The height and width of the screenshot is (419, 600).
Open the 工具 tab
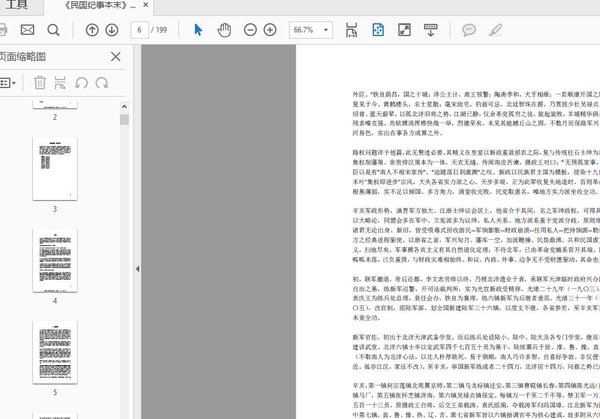coord(16,5)
